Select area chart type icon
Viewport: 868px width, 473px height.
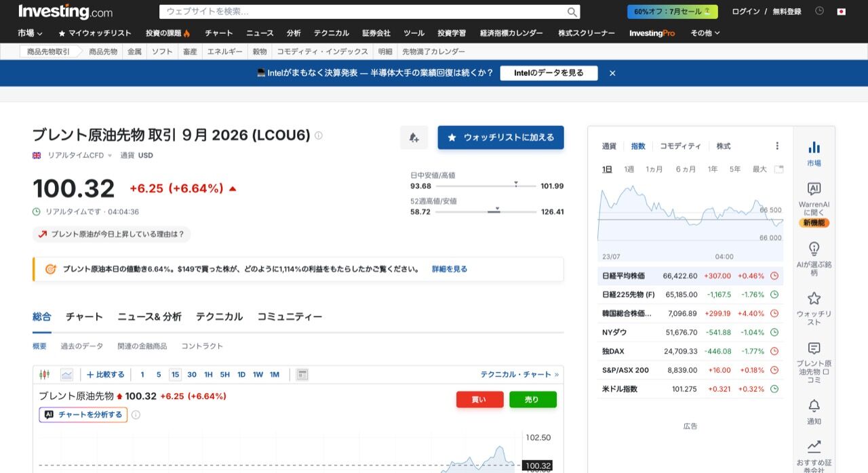pyautogui.click(x=66, y=374)
